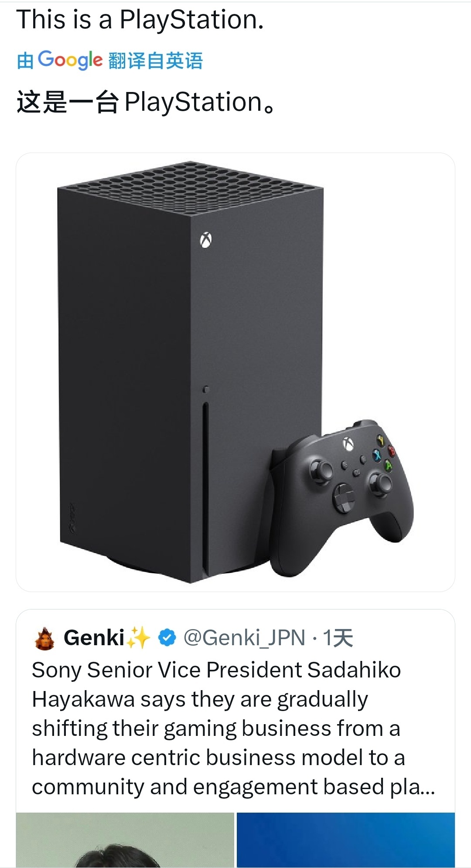
Task: Open the quoted tweet's left photo
Action: click(125, 840)
